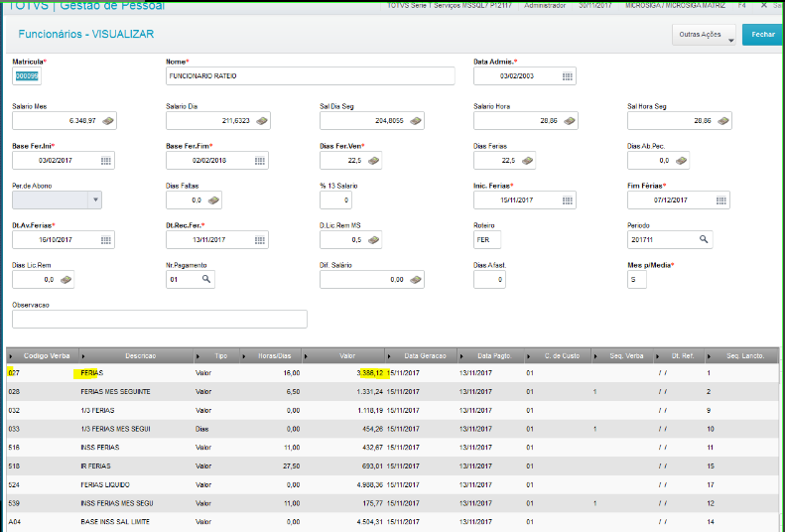Select row 516 INSS FERIAS
Viewport: 785px width, 532px height.
pos(393,448)
